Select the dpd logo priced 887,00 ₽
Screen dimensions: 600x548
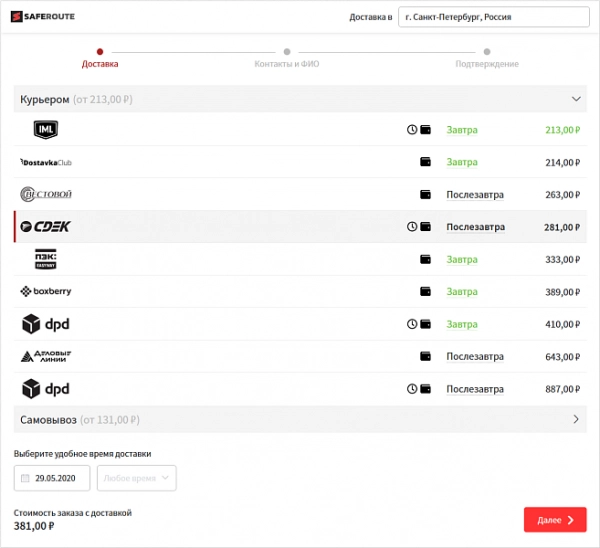pyautogui.click(x=46, y=389)
